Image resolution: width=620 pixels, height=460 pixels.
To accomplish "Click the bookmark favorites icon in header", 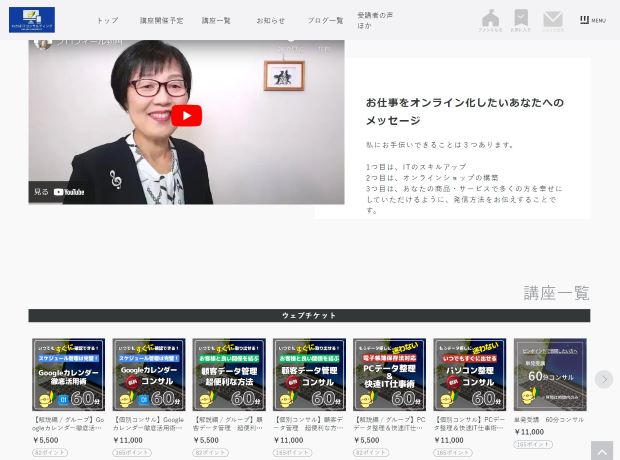I will (x=521, y=19).
